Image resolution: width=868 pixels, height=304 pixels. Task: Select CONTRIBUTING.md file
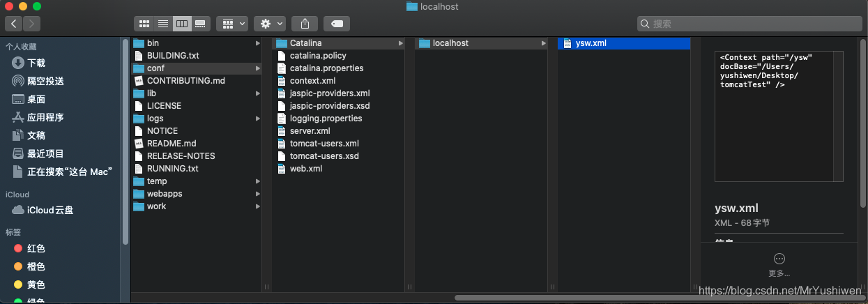click(197, 81)
